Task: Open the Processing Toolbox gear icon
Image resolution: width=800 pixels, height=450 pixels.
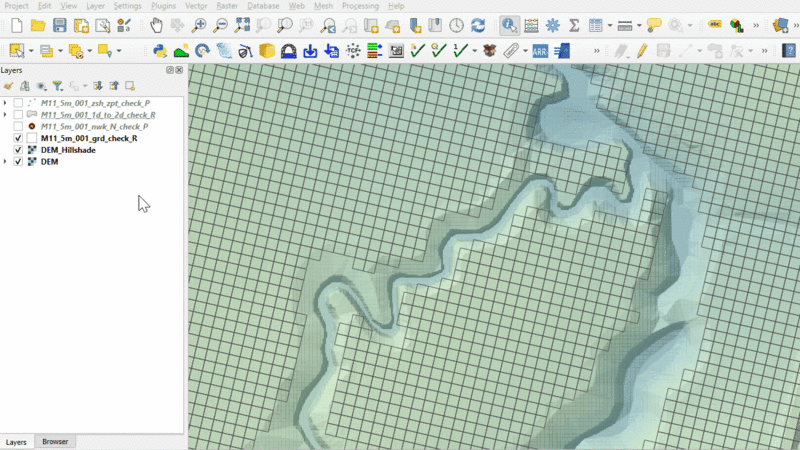Action: (x=552, y=25)
